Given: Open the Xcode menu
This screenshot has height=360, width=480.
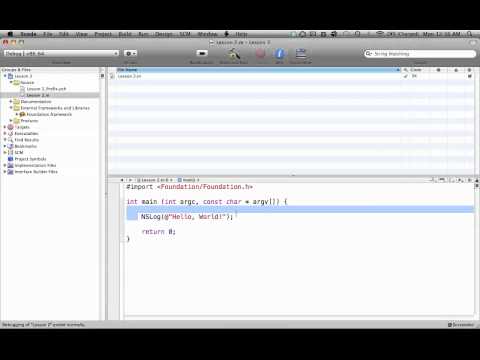Looking at the screenshot, I should pos(28,34).
